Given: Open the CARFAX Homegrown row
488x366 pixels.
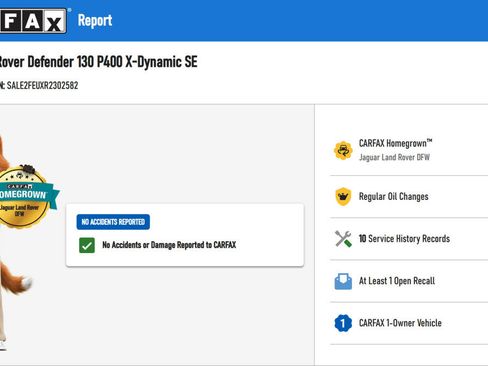Looking at the screenshot, I should pos(409,151).
